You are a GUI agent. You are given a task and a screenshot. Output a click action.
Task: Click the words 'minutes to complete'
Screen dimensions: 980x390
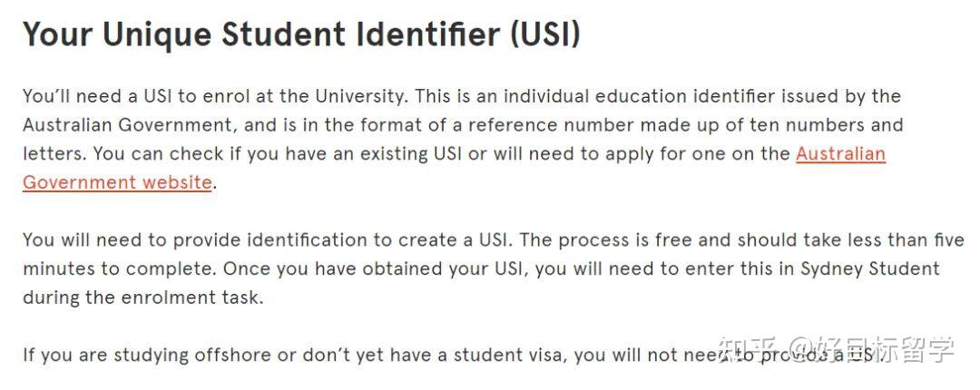[x=117, y=269]
